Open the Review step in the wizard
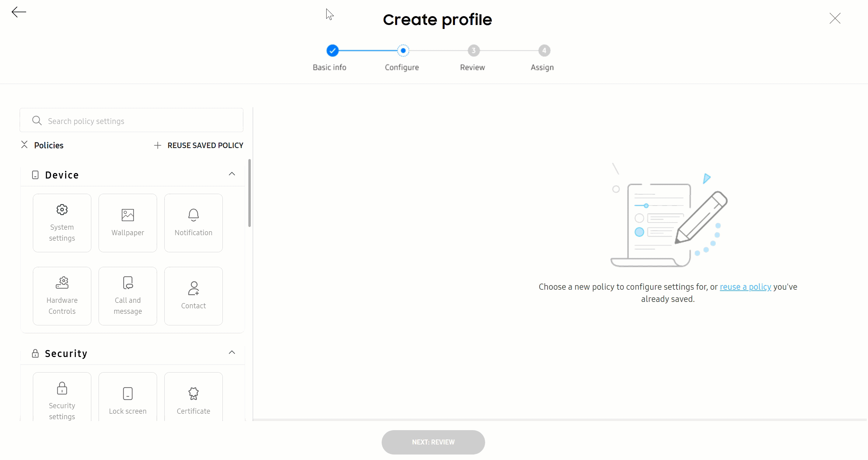The width and height of the screenshot is (868, 460). point(474,51)
